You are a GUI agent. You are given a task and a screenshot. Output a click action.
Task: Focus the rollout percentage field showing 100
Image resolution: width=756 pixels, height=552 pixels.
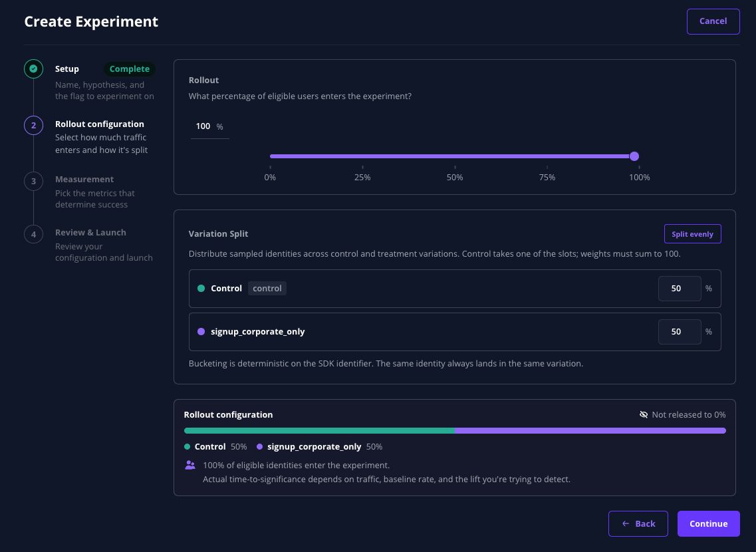click(x=209, y=126)
